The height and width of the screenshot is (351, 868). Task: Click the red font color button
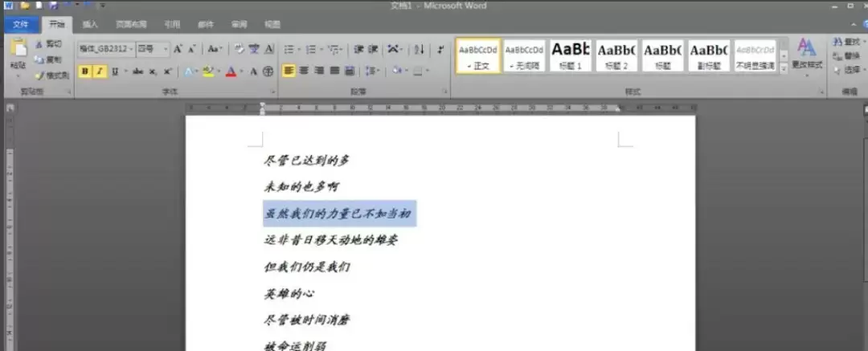(x=231, y=71)
